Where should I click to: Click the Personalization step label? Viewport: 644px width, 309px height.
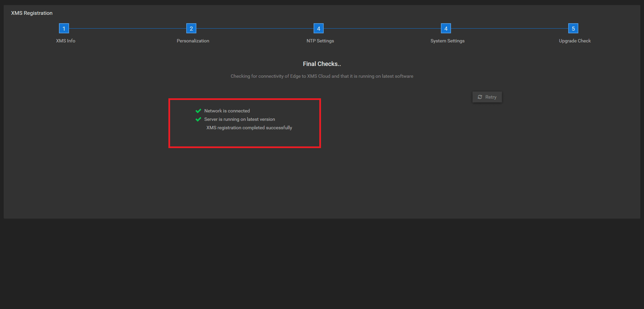193,41
